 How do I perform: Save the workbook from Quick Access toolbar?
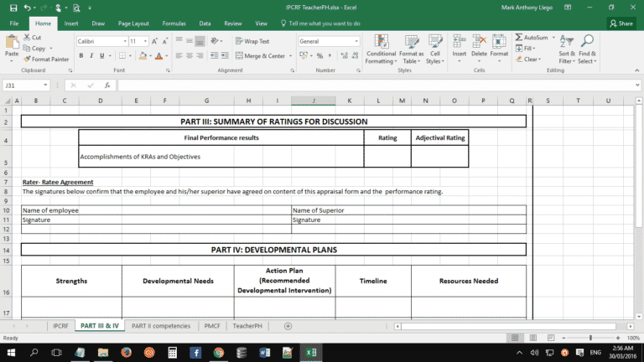click(13, 8)
